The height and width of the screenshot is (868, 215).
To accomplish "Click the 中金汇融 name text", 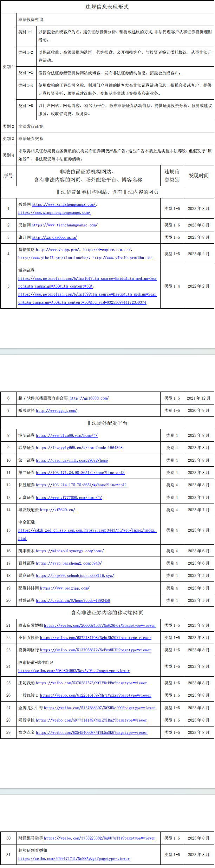I will tap(27, 522).
